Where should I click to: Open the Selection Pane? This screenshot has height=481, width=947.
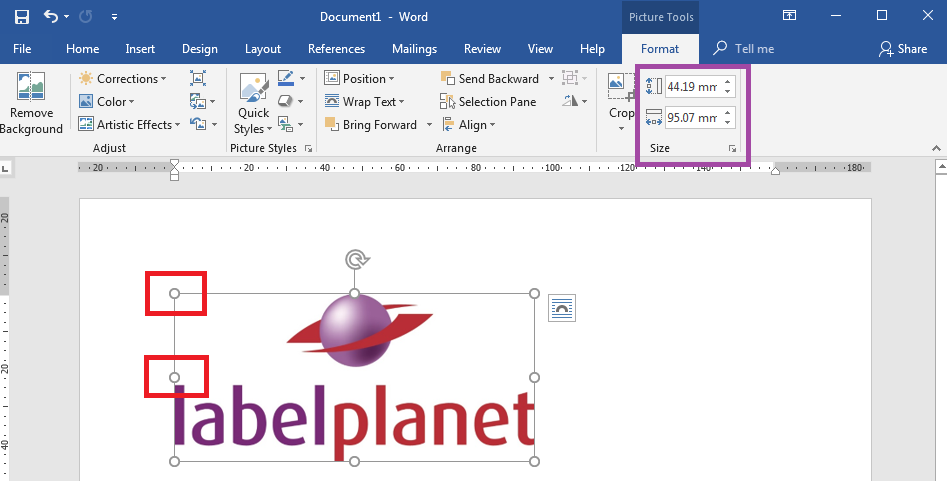(x=488, y=102)
